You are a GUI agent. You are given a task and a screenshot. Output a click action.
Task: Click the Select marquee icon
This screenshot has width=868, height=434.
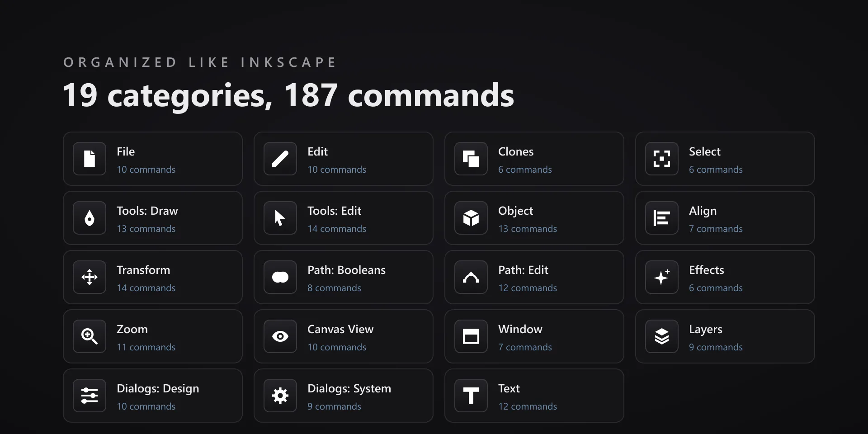(662, 159)
